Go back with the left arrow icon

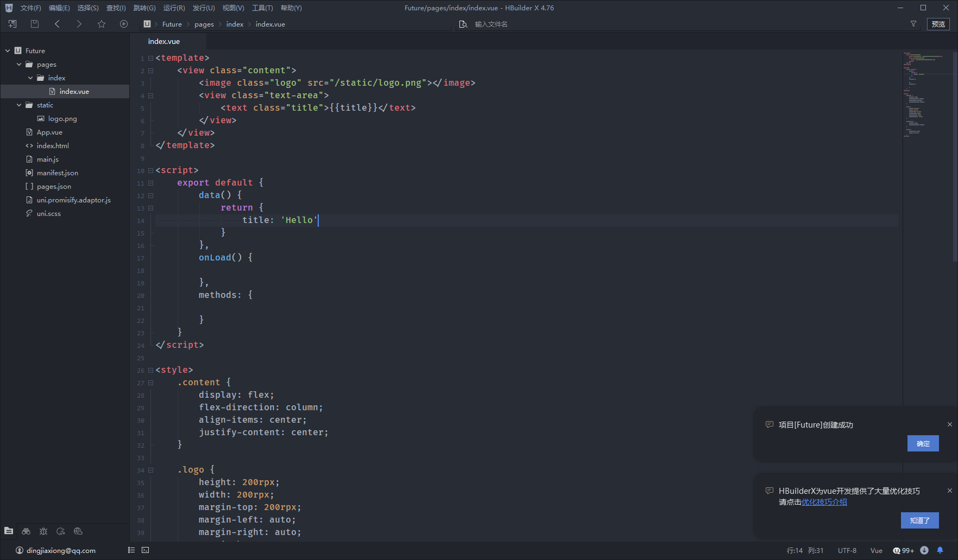pos(57,24)
